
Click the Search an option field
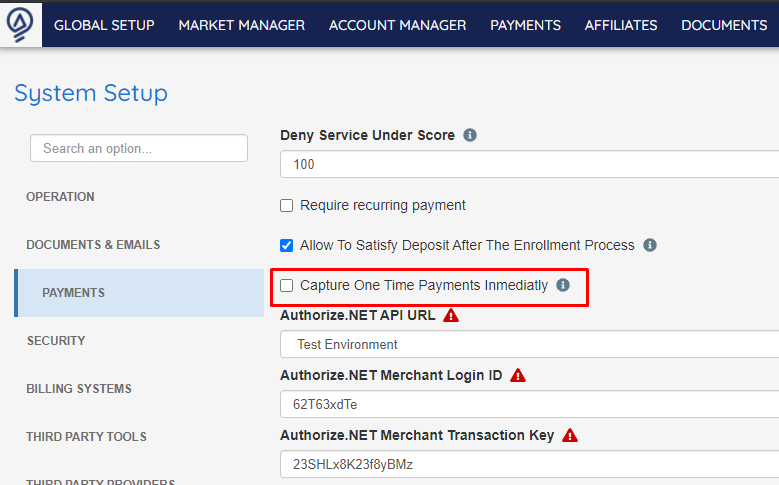pos(139,148)
